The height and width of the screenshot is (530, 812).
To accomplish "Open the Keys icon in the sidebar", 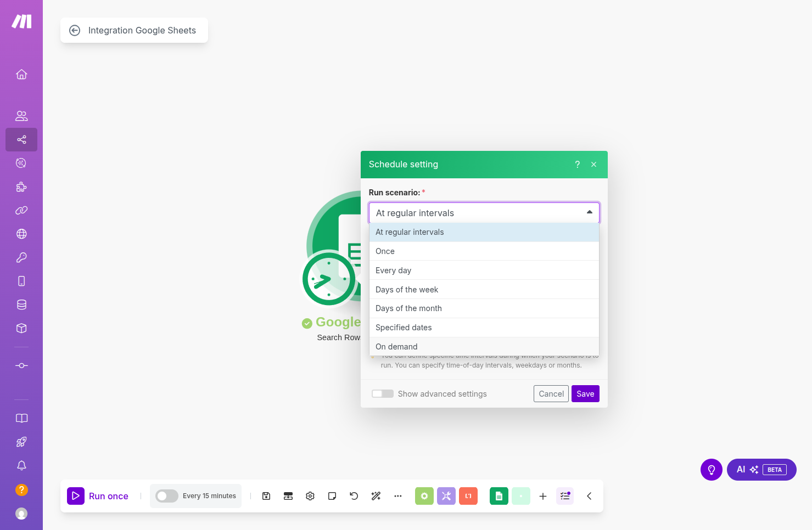I will pos(21,257).
